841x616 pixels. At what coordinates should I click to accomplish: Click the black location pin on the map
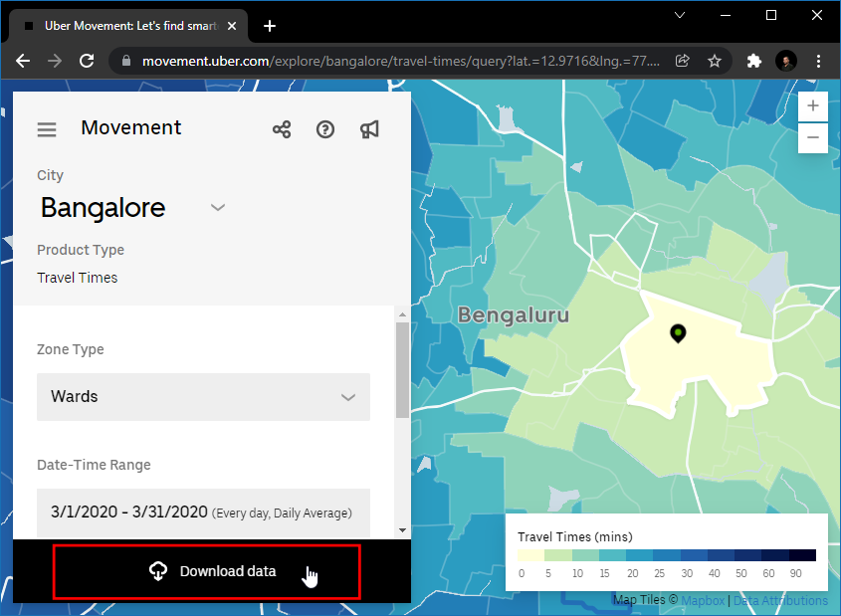point(678,332)
